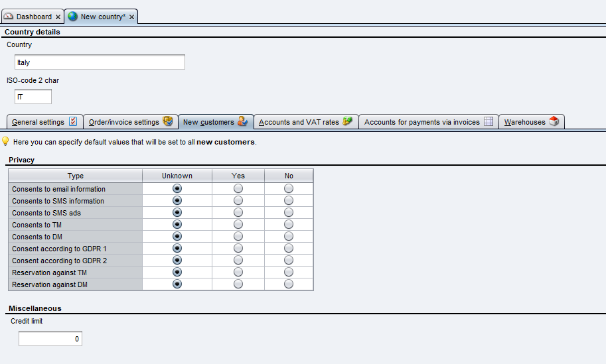
Task: Close the Dashboard tab
Action: tap(58, 17)
